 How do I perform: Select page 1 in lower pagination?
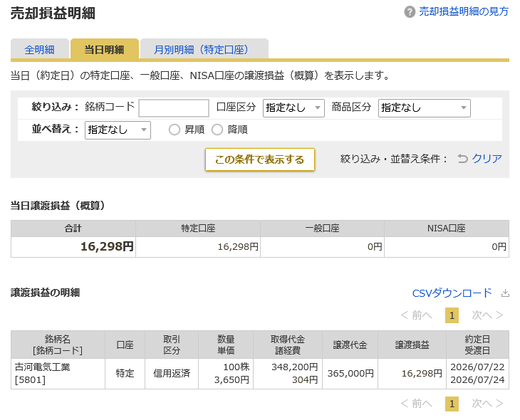pos(452,404)
